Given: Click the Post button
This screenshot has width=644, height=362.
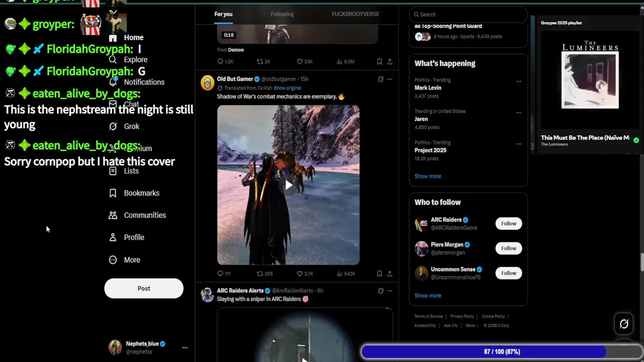Looking at the screenshot, I should pos(144,289).
